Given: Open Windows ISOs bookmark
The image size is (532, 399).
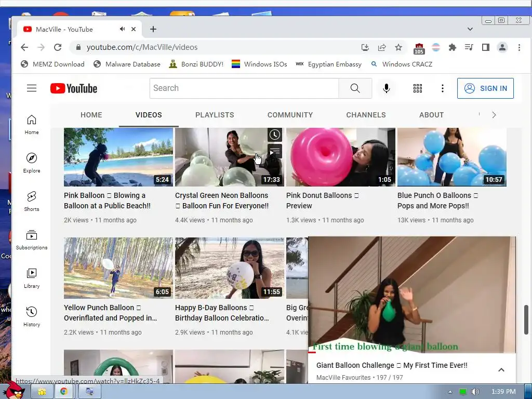Looking at the screenshot, I should pos(259,64).
